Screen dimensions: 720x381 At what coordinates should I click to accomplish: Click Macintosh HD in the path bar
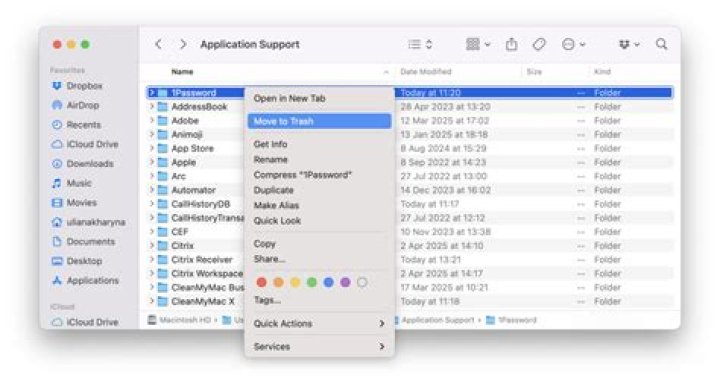pyautogui.click(x=180, y=320)
